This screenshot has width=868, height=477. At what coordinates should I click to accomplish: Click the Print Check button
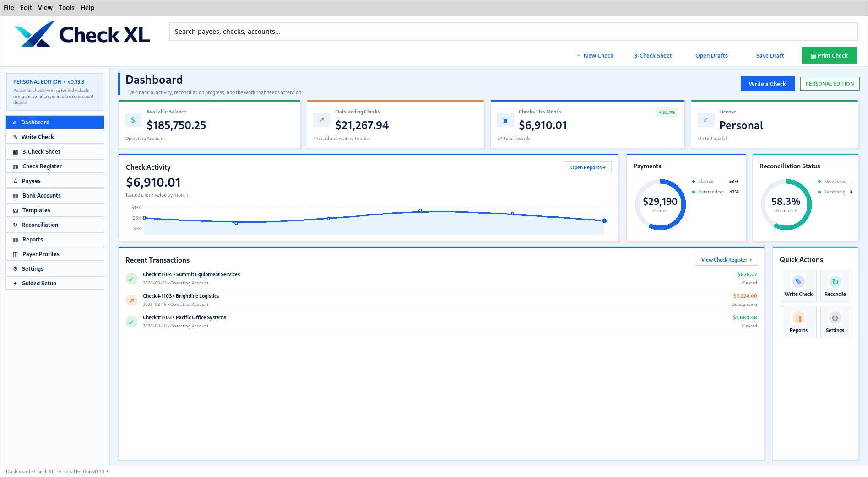point(829,55)
